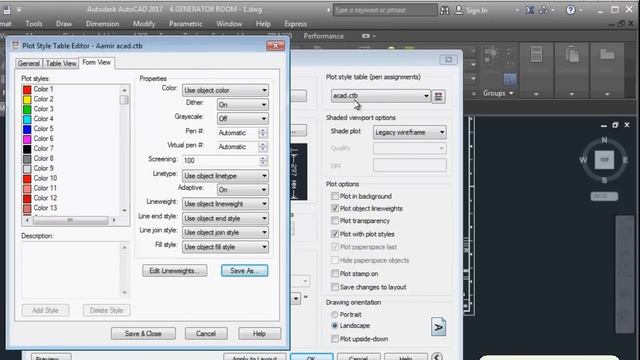Open the Groups panel dropdown
The height and width of the screenshot is (360, 640).
498,93
